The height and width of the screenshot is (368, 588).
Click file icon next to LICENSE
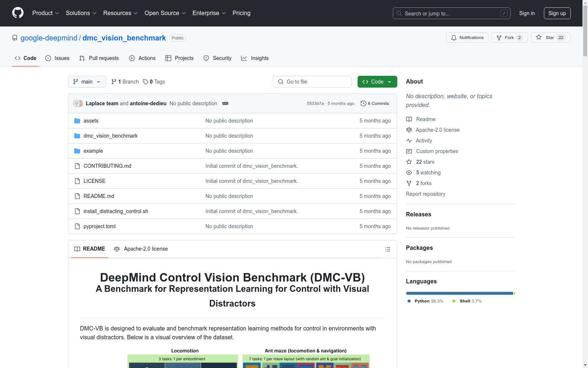pyautogui.click(x=77, y=181)
